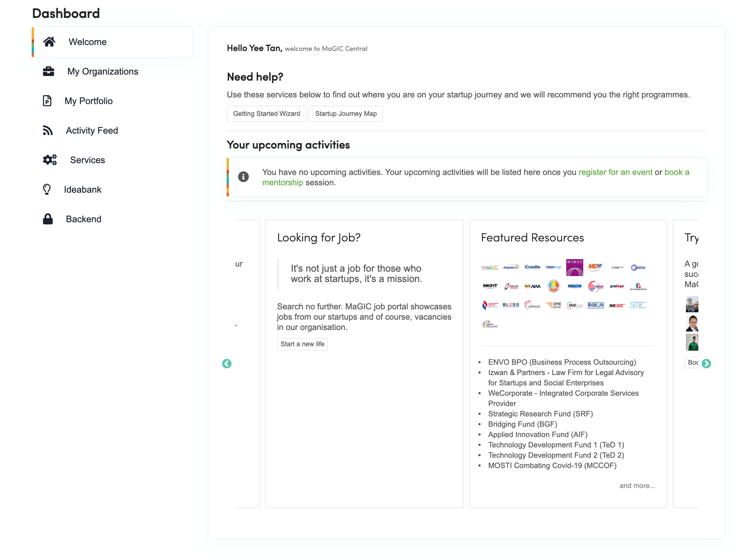Click the PlatCOM Ventures logo
756x560 pixels.
click(x=511, y=286)
